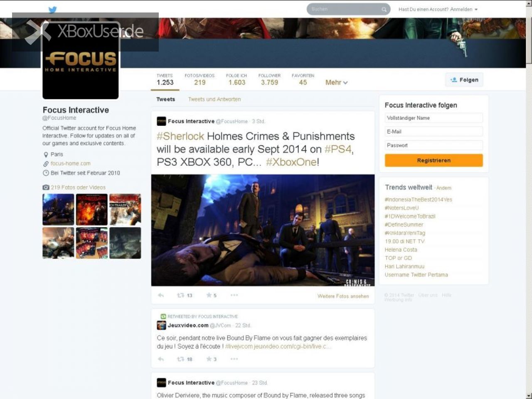This screenshot has width=532, height=399.
Task: Open trend #1DWelcomeToBrazil
Action: click(410, 216)
